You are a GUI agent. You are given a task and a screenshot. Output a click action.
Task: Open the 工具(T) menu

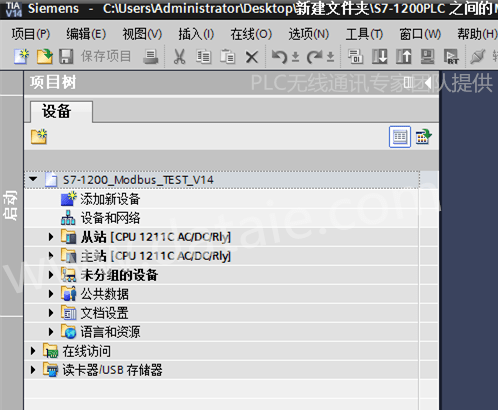364,34
